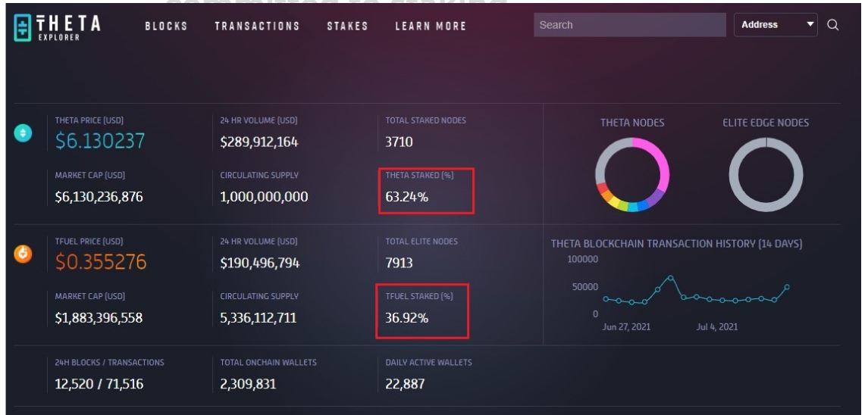Select the TFUEL price value $0.355276
This screenshot has width=868, height=415.
pos(101,262)
